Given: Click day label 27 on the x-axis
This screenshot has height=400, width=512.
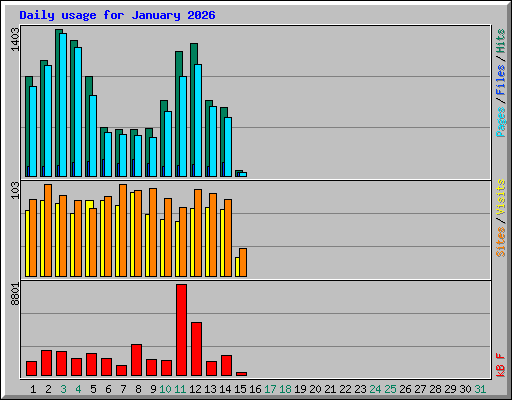Looking at the screenshot, I should [420, 389].
